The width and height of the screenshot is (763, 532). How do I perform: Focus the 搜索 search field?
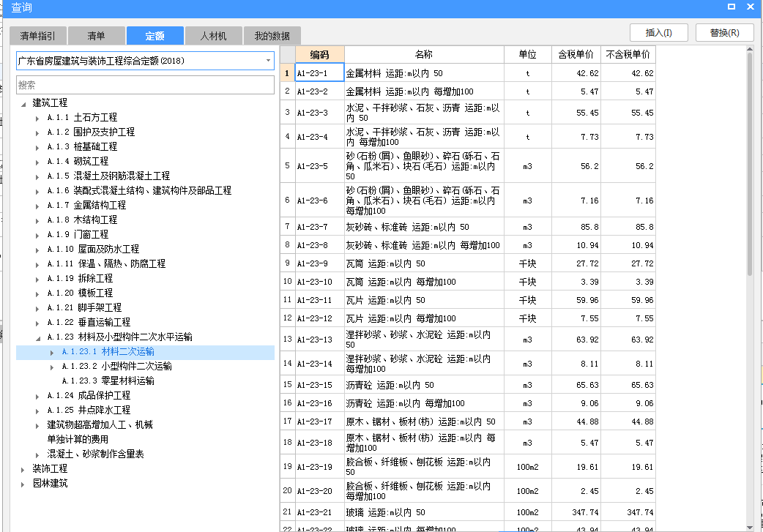(145, 85)
